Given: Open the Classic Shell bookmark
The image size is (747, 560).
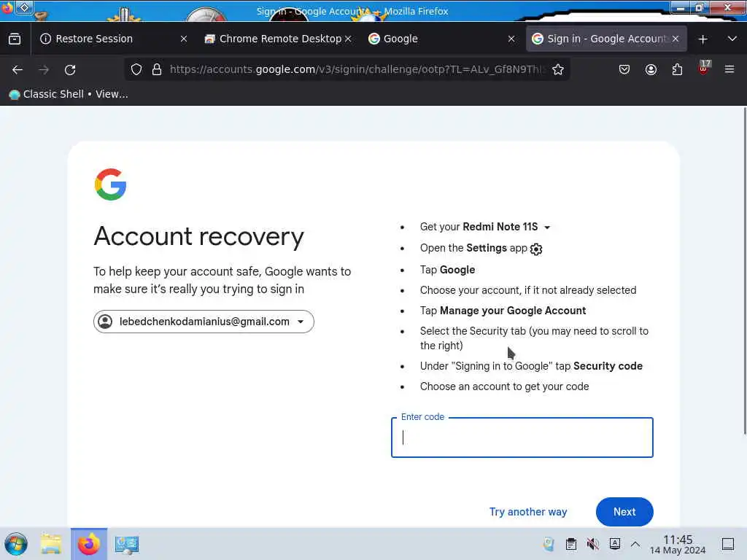Looking at the screenshot, I should pos(69,94).
